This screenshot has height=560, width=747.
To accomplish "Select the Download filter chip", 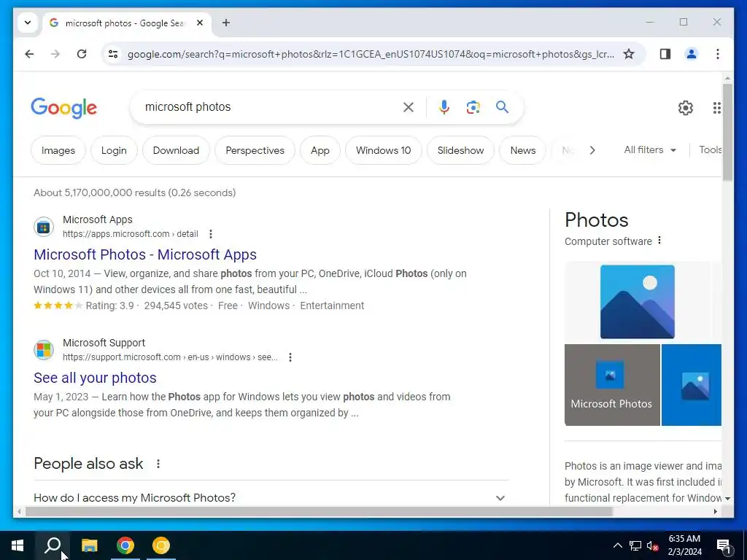I will tap(176, 150).
